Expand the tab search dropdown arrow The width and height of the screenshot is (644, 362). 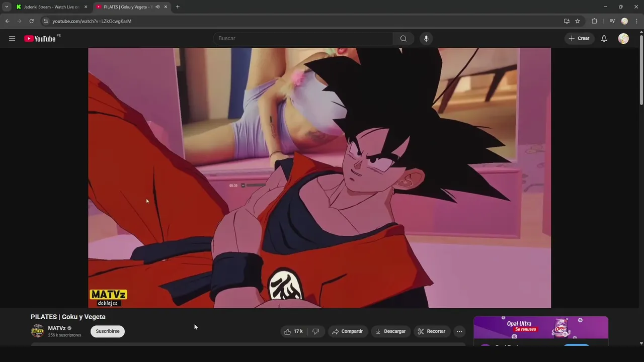pyautogui.click(x=7, y=7)
